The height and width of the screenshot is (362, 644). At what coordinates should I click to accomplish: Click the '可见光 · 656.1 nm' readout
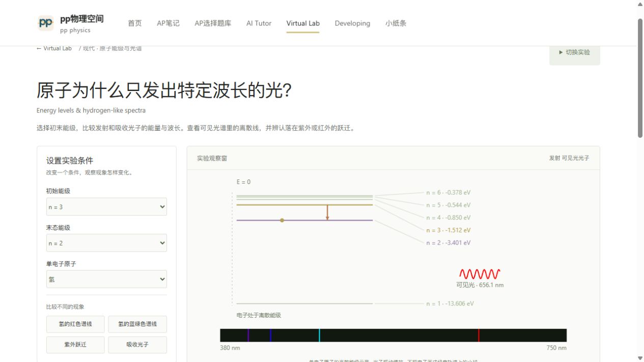click(x=480, y=285)
